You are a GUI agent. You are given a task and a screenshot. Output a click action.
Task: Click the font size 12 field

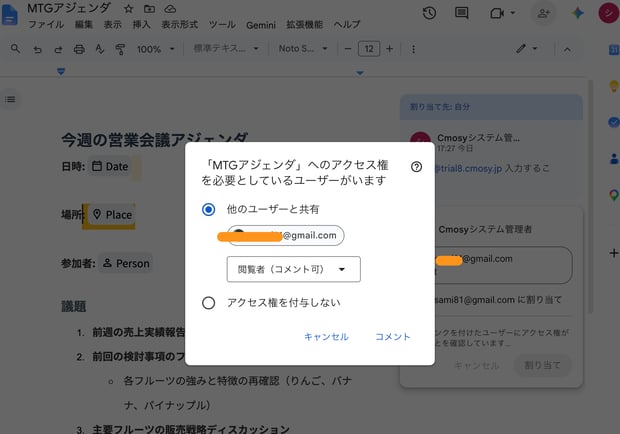tap(369, 49)
